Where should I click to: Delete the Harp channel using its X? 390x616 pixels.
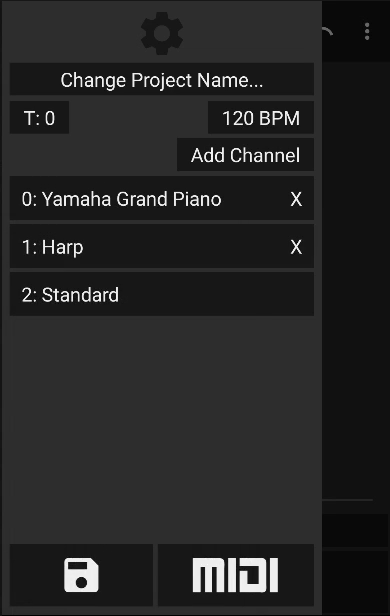297,247
